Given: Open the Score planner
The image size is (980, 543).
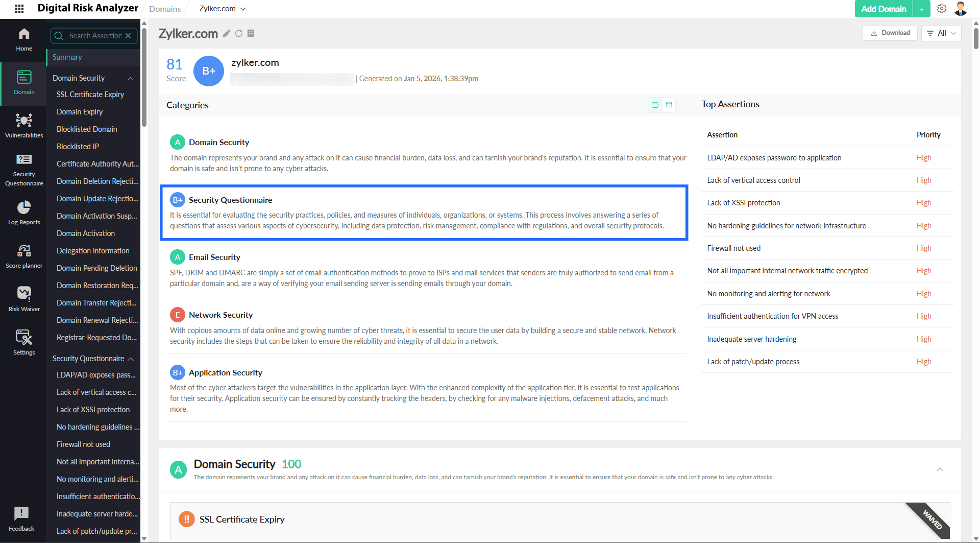Looking at the screenshot, I should click(x=24, y=256).
